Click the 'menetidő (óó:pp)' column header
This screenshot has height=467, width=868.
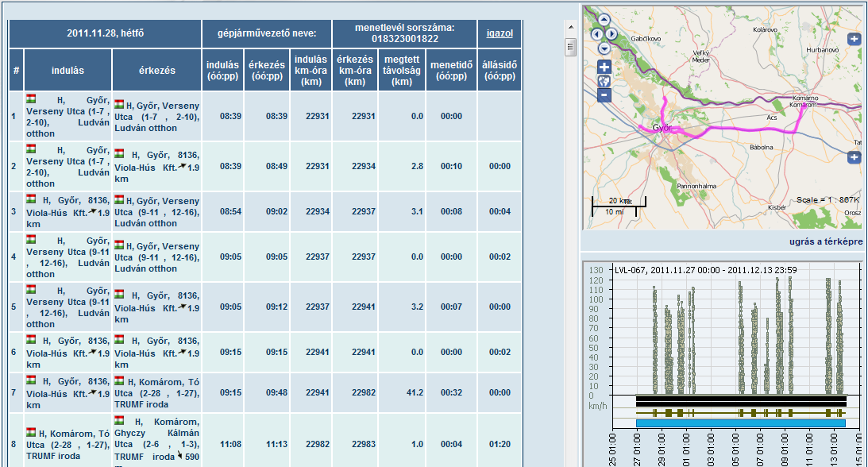452,70
